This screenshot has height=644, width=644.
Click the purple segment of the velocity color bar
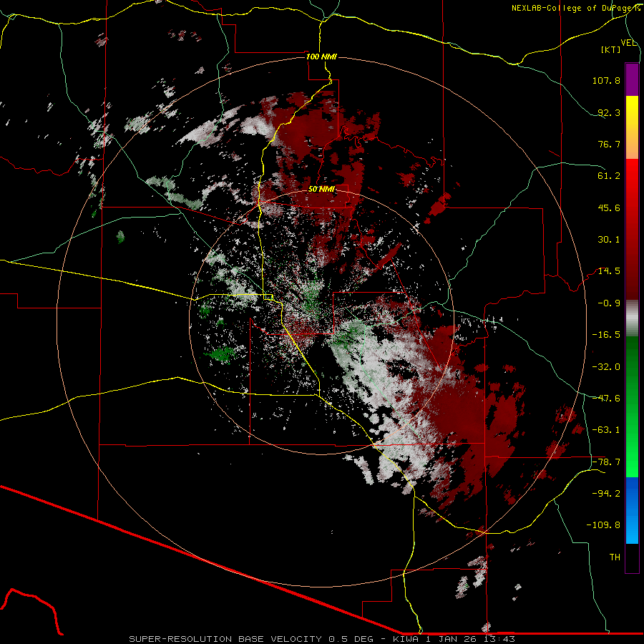(632, 79)
